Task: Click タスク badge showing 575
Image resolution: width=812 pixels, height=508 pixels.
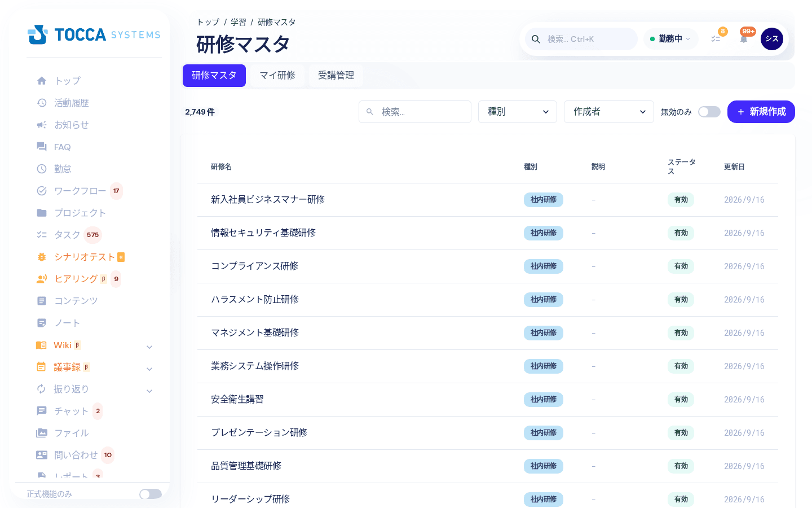Action: coord(93,235)
